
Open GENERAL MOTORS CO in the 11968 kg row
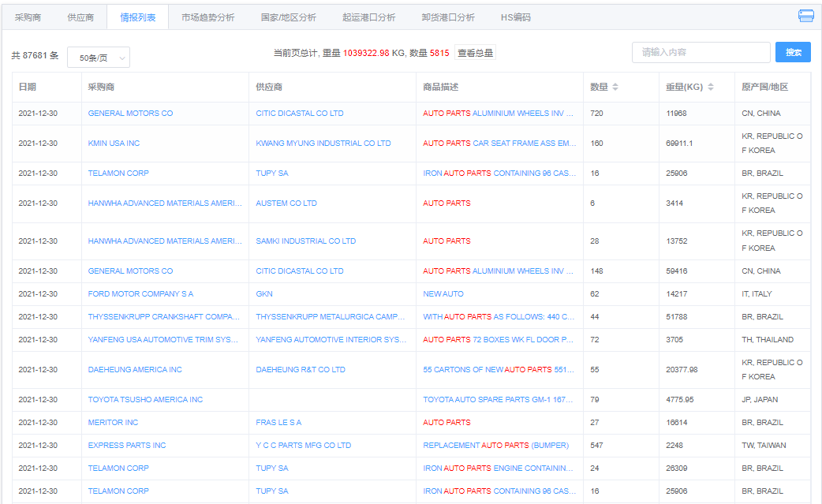coord(130,113)
